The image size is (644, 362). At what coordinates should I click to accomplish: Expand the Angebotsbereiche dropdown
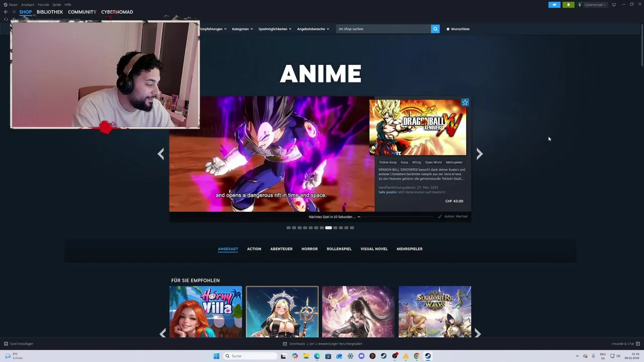coord(313,29)
